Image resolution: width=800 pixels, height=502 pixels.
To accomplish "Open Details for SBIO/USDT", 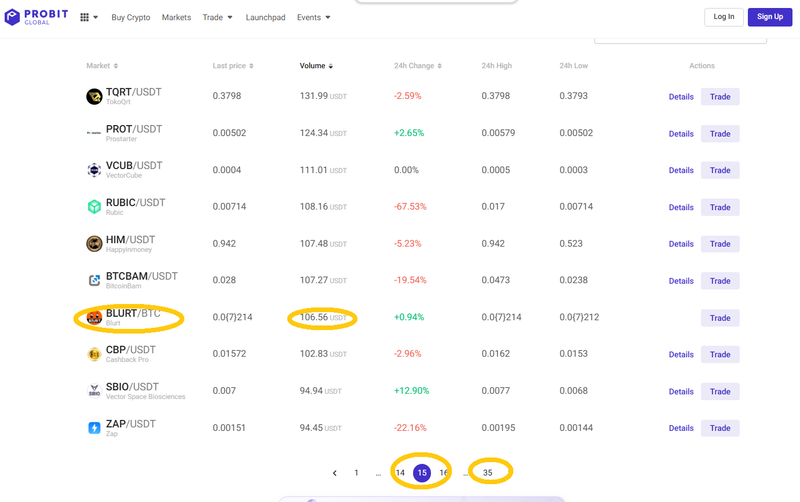I will click(x=681, y=391).
